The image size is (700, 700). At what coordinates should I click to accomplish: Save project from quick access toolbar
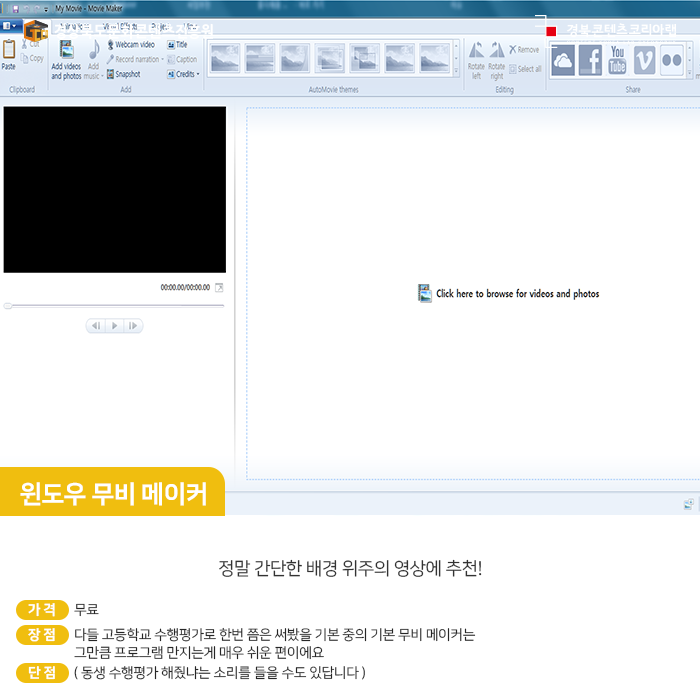pyautogui.click(x=16, y=8)
